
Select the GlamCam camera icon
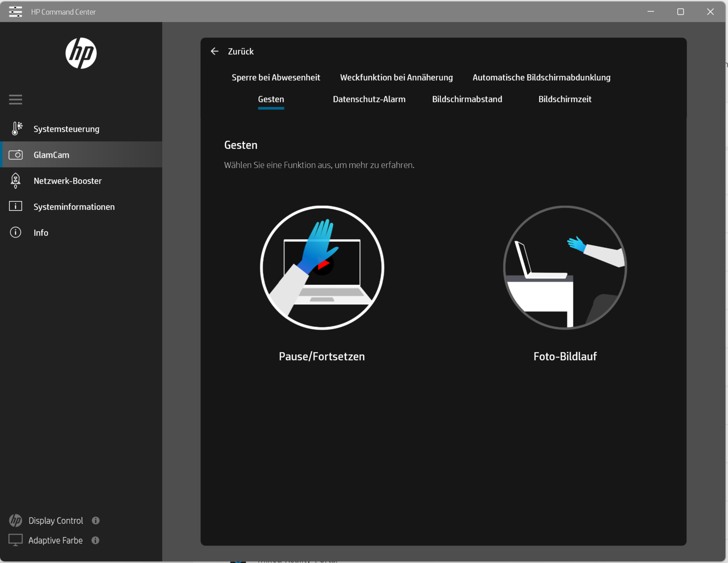[15, 155]
